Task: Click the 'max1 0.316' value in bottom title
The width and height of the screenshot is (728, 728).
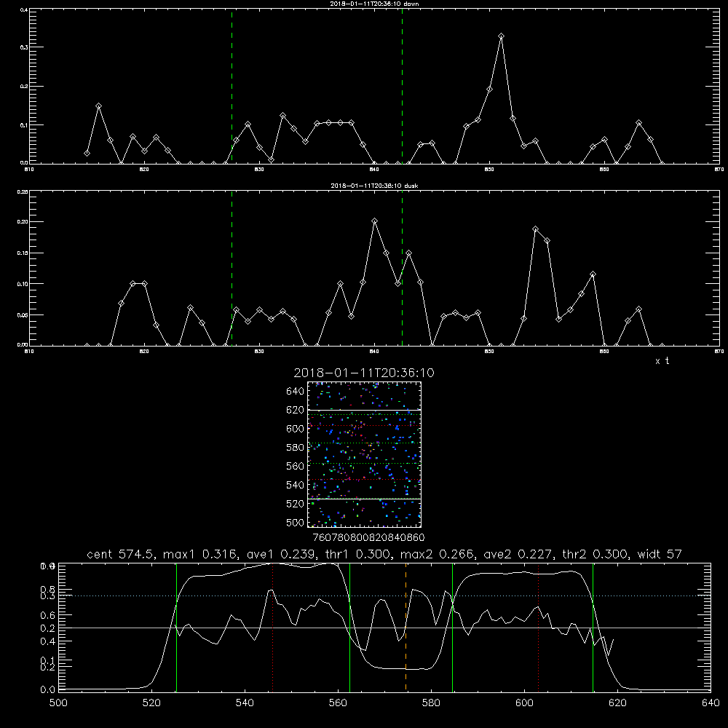Action: 201,554
